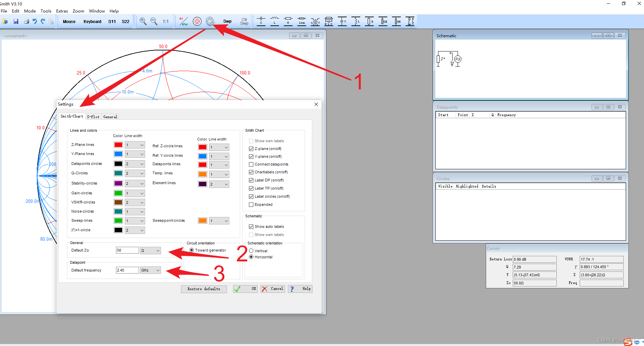This screenshot has height=346, width=644.
Task: Switch to the General settings tab
Action: 110,117
